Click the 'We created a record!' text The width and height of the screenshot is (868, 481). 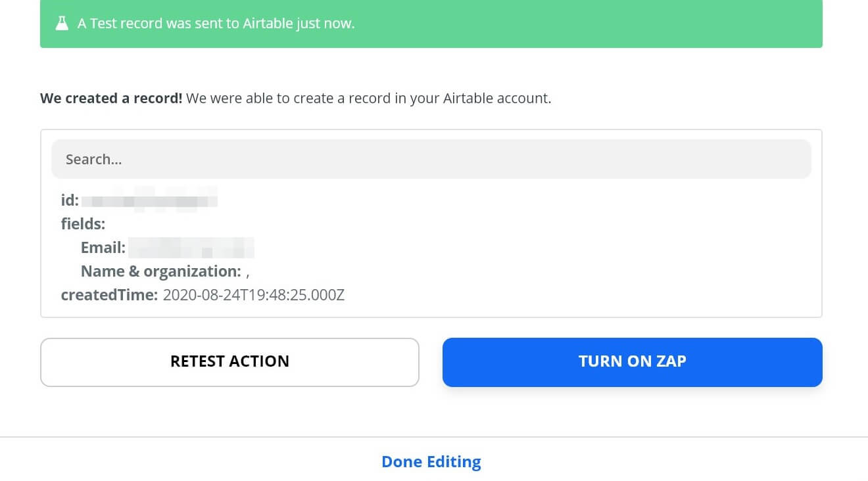tap(111, 99)
